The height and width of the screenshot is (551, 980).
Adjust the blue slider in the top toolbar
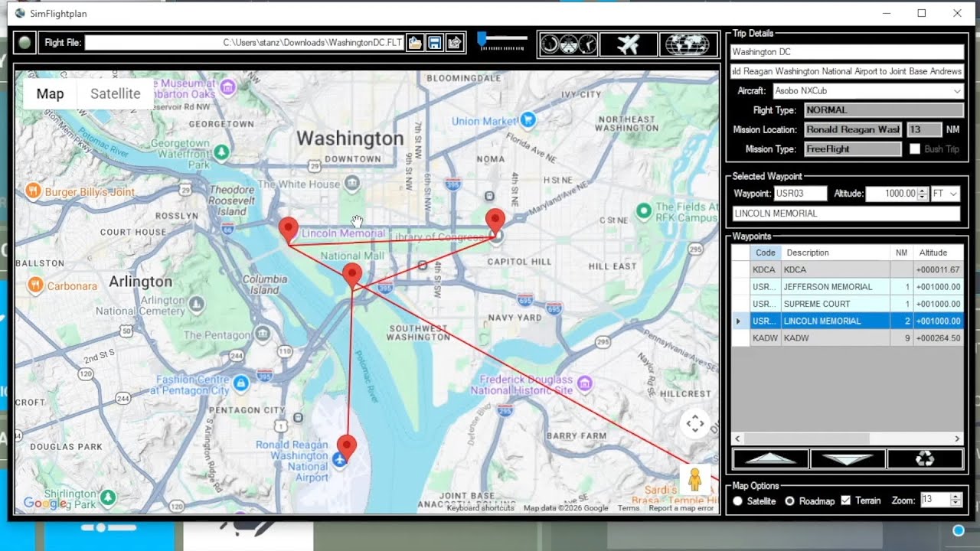pyautogui.click(x=482, y=37)
